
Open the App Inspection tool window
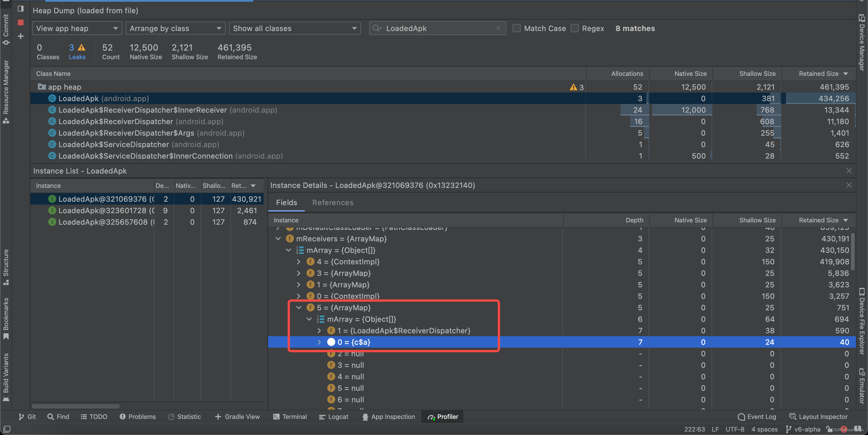point(389,416)
